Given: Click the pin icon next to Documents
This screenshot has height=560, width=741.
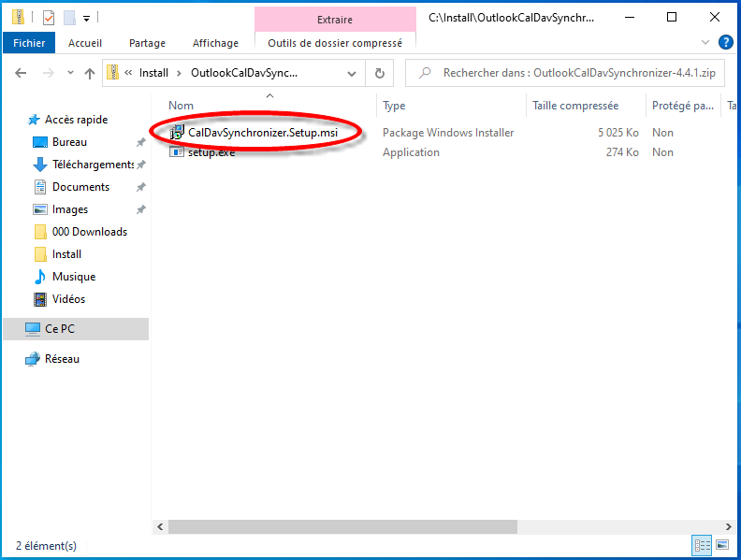Looking at the screenshot, I should 141,187.
